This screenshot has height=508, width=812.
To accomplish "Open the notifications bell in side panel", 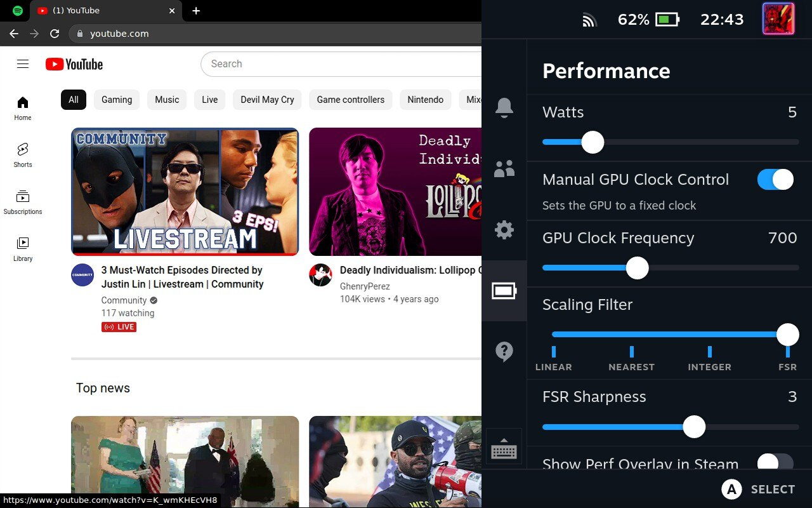I will (x=504, y=108).
